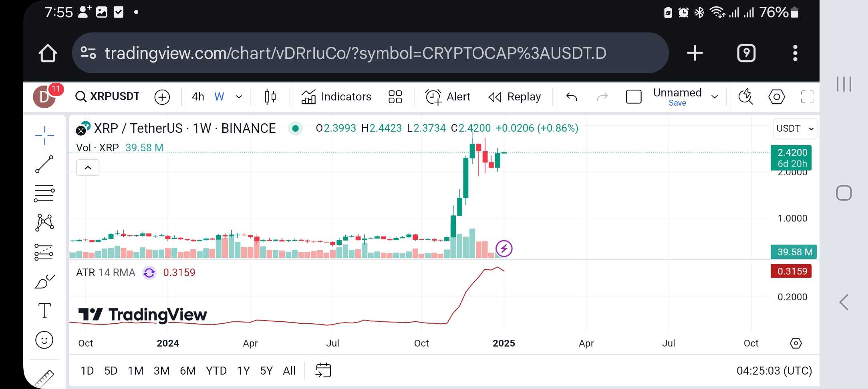The image size is (868, 389).
Task: Switch to the 4h timeframe
Action: click(x=198, y=96)
